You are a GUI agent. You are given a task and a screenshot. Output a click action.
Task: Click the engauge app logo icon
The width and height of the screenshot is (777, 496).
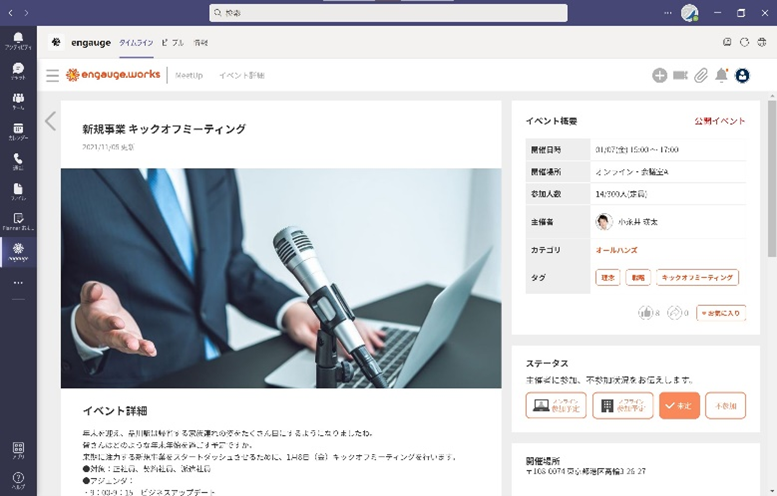click(x=56, y=43)
